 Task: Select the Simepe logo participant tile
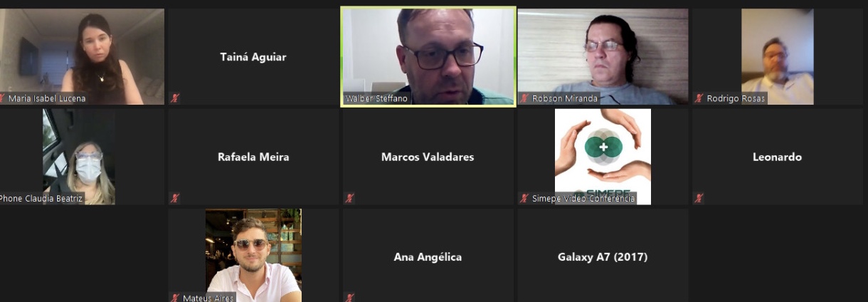(x=603, y=157)
